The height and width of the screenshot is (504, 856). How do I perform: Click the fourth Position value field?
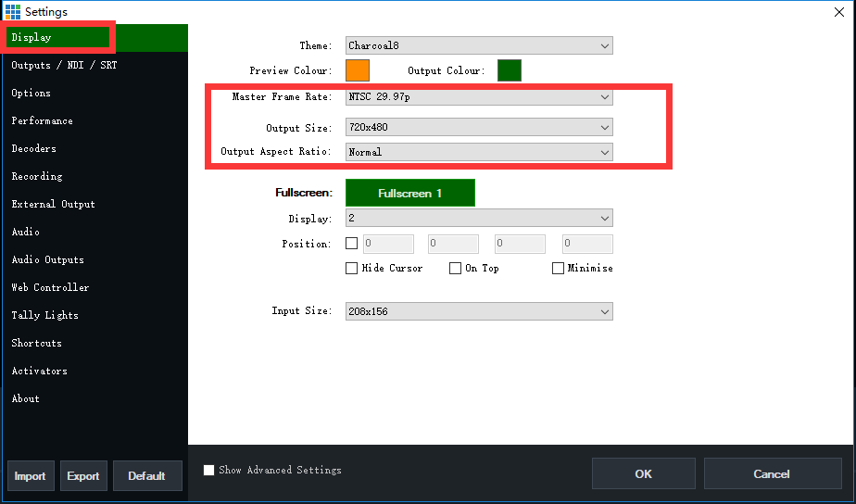click(587, 244)
